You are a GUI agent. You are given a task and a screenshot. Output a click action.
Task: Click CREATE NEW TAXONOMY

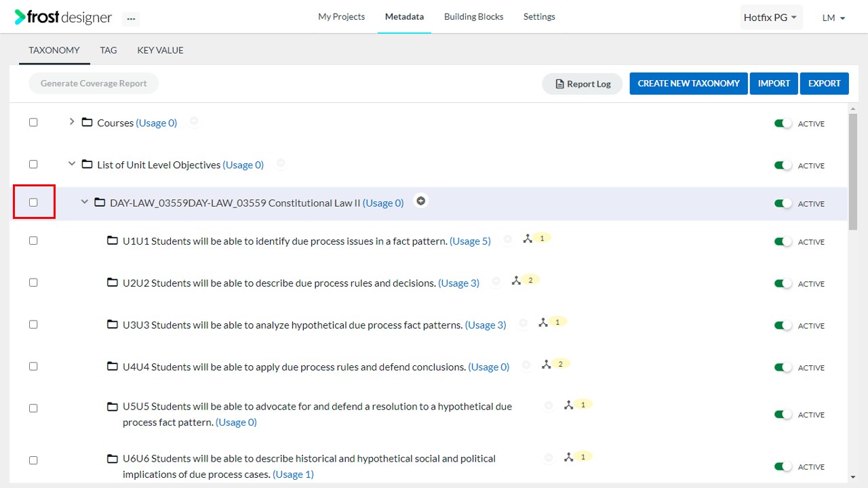pyautogui.click(x=688, y=83)
